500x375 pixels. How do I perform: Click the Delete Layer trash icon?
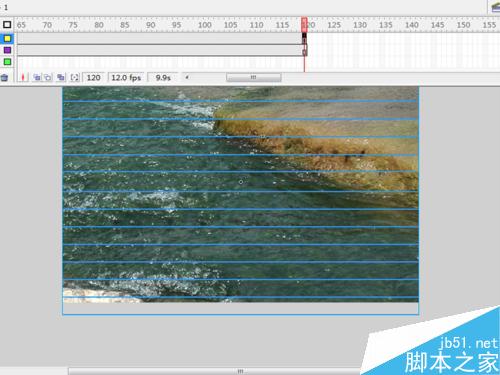pyautogui.click(x=4, y=78)
